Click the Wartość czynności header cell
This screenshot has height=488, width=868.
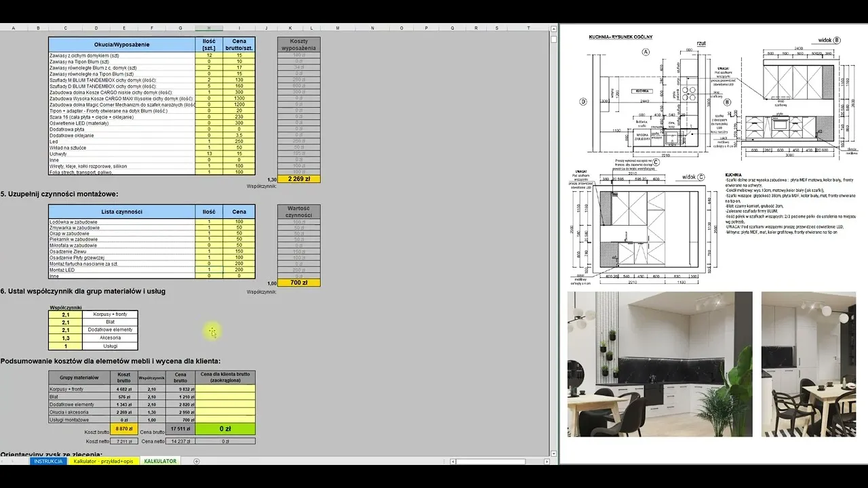[x=299, y=211]
